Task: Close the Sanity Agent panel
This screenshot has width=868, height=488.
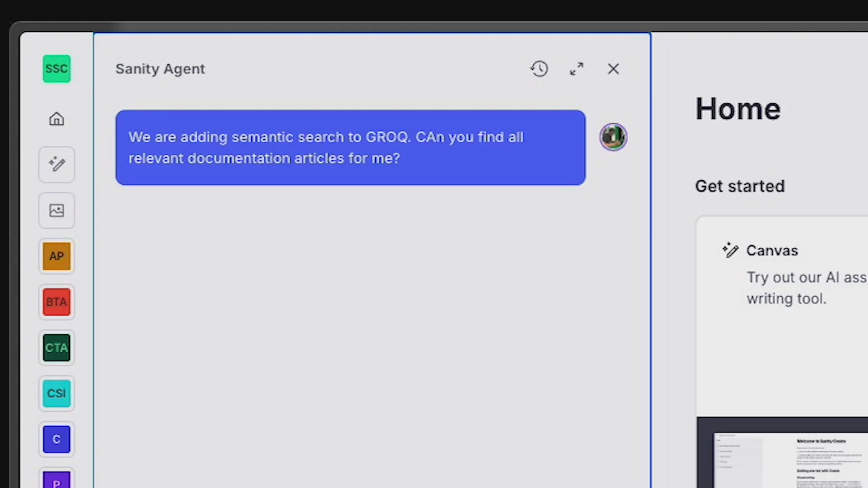Action: pos(613,69)
